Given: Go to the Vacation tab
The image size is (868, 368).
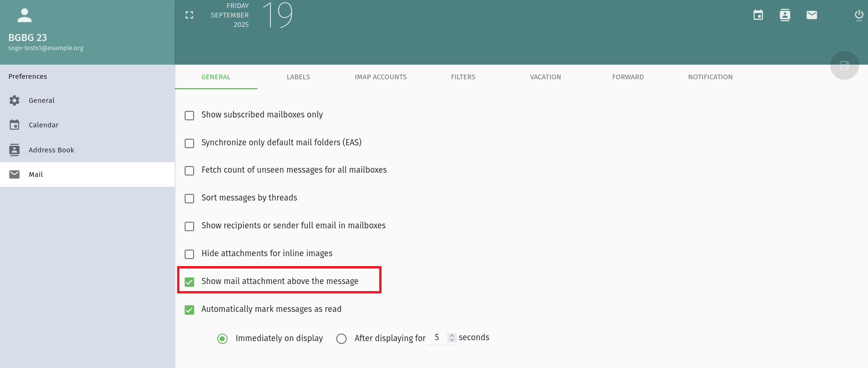Looking at the screenshot, I should [545, 77].
